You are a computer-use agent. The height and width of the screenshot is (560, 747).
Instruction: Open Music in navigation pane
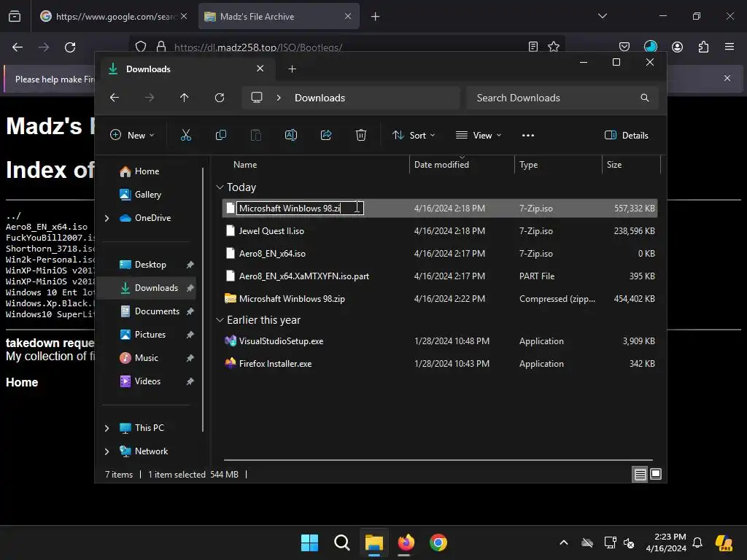146,358
